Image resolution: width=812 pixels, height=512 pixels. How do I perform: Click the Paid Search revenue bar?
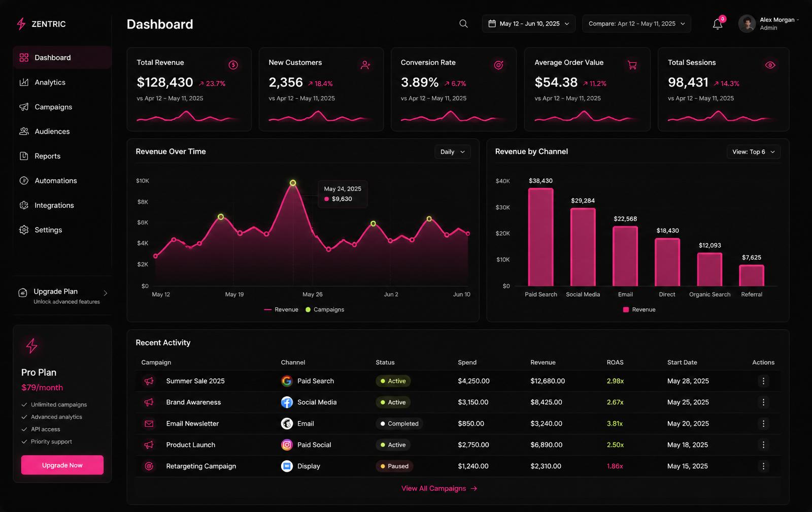[x=541, y=237]
